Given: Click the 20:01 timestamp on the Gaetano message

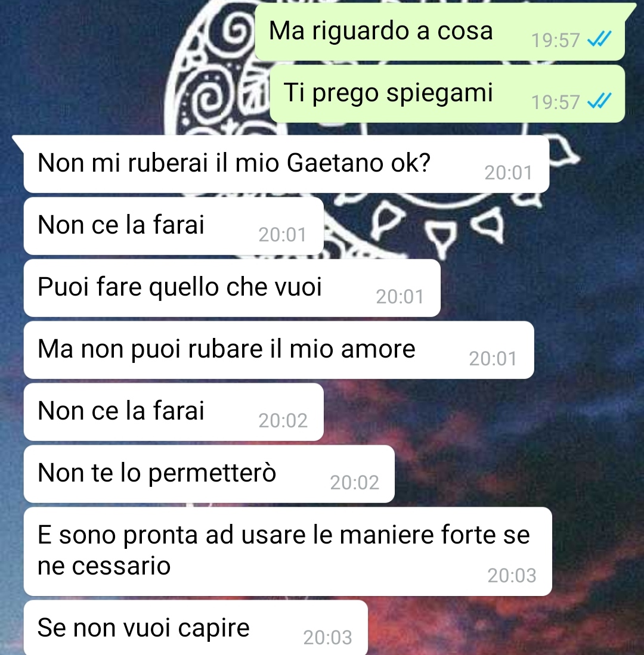Looking at the screenshot, I should [508, 172].
